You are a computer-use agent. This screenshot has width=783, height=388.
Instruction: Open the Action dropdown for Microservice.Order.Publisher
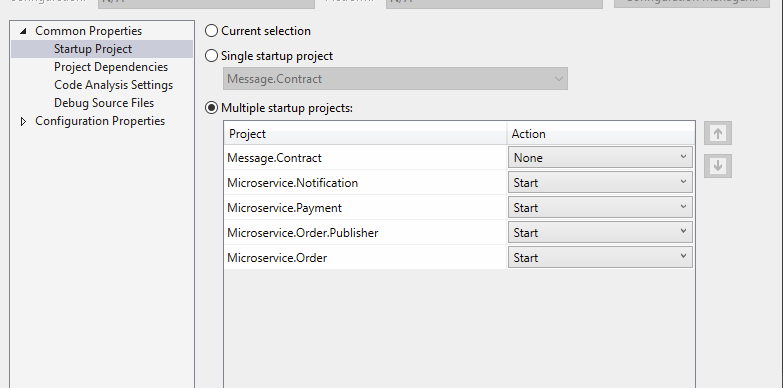pos(600,232)
